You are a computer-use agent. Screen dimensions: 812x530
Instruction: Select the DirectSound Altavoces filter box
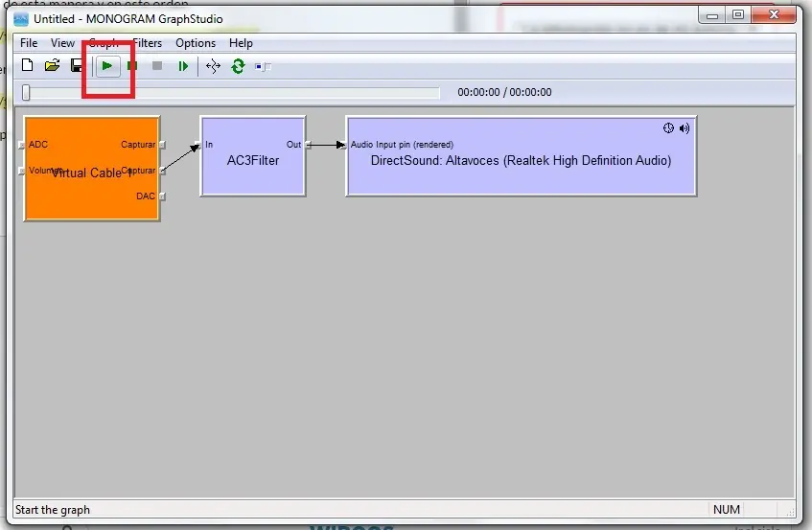(x=521, y=156)
